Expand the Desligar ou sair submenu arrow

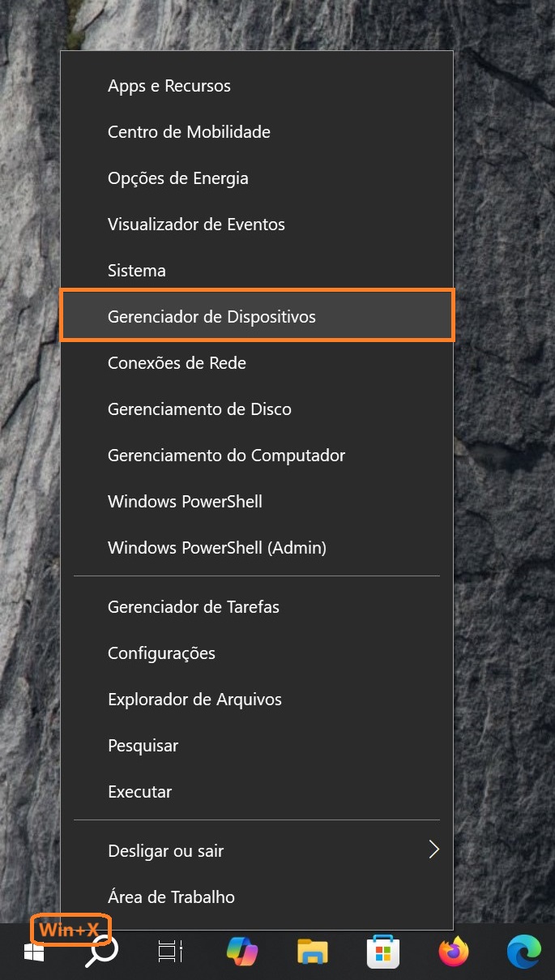433,849
